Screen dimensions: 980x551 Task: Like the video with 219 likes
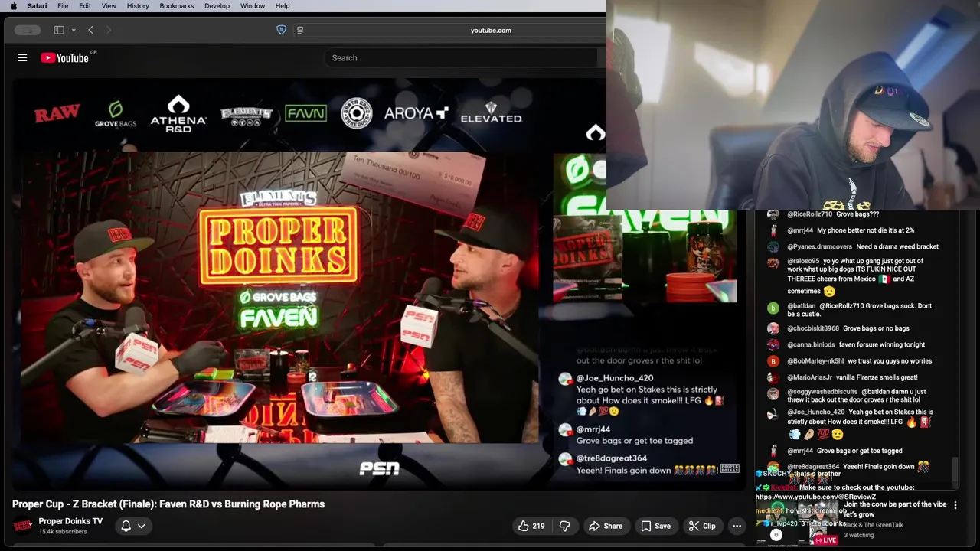531,526
